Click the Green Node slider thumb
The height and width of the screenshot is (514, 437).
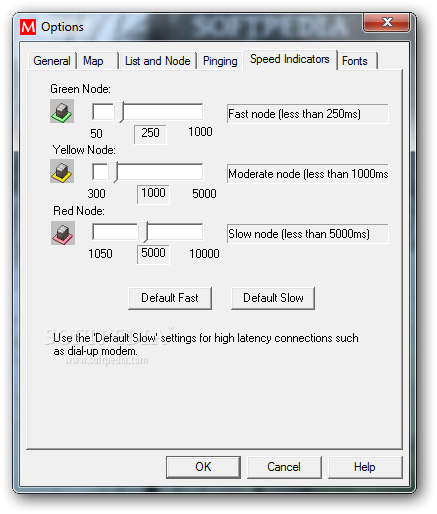(119, 112)
